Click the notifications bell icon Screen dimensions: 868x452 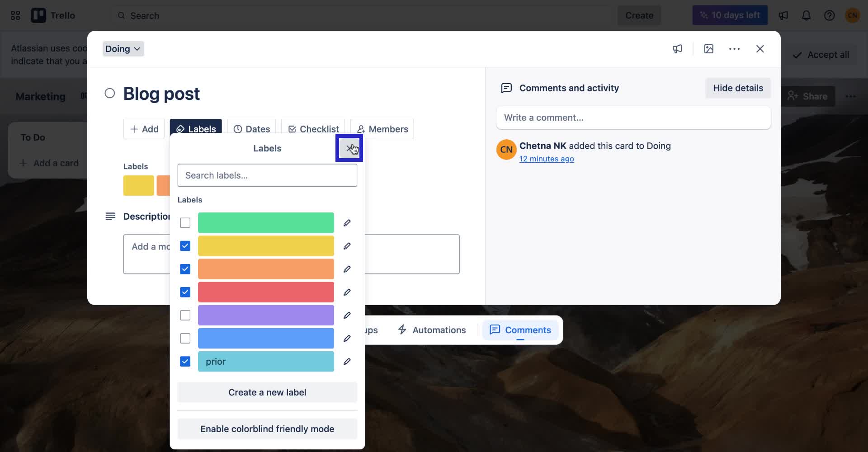(807, 15)
